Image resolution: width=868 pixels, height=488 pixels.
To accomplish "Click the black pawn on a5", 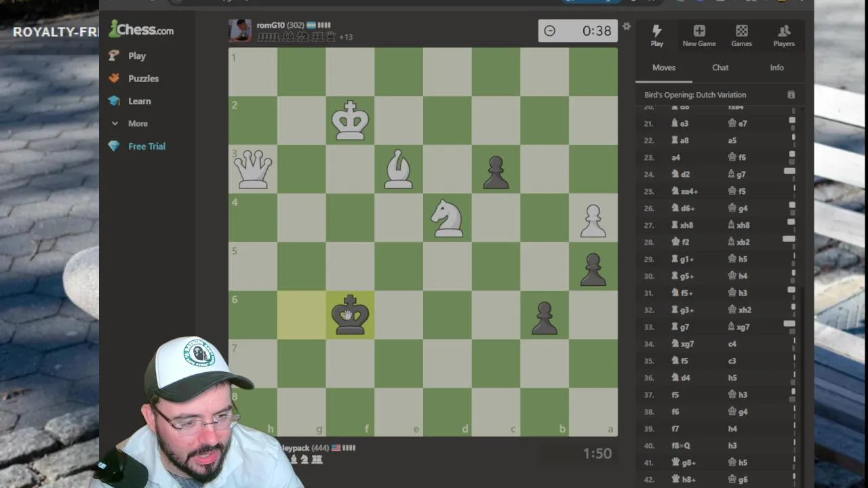I will [x=593, y=270].
